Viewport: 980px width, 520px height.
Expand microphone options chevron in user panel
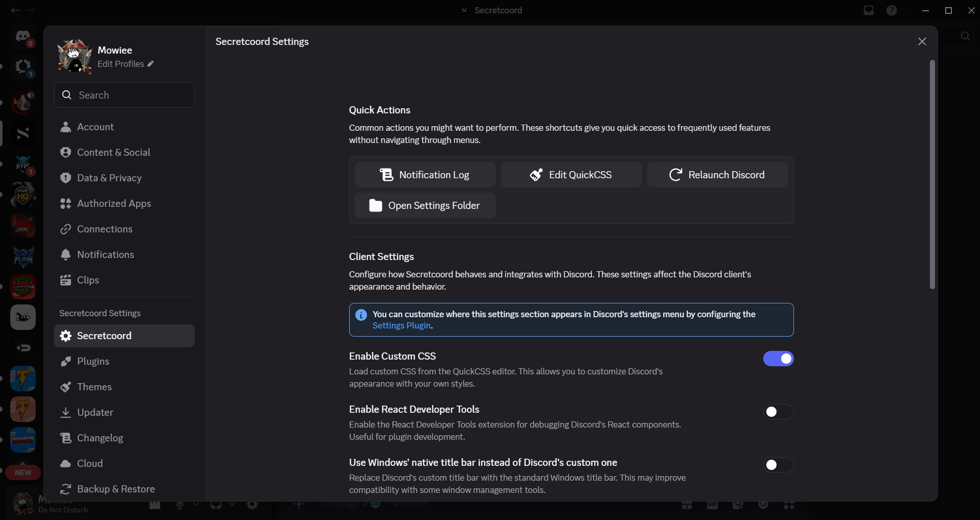click(x=195, y=504)
